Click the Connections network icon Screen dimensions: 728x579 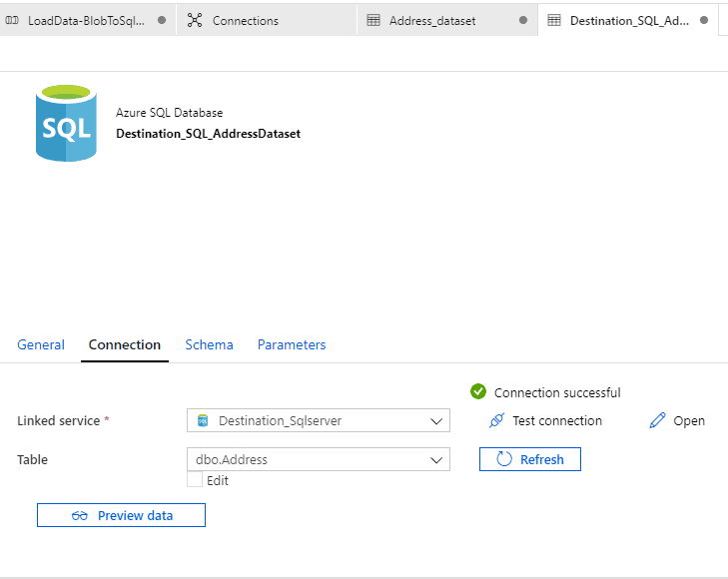195,20
